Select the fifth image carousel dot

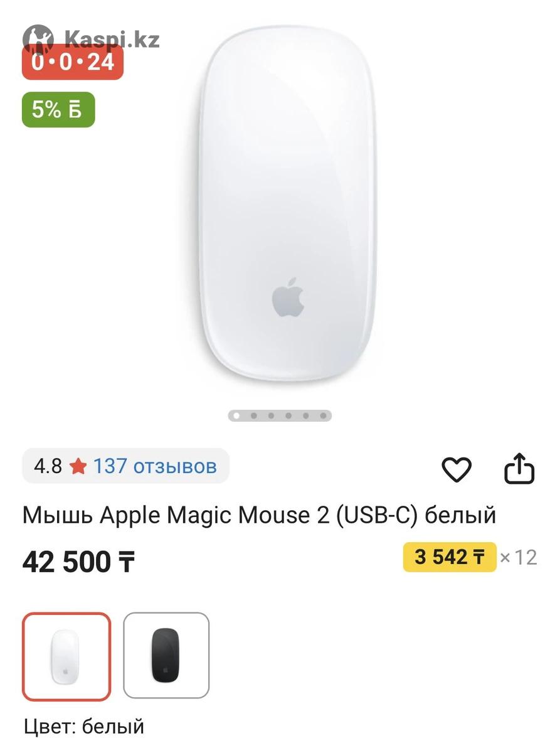tap(305, 415)
